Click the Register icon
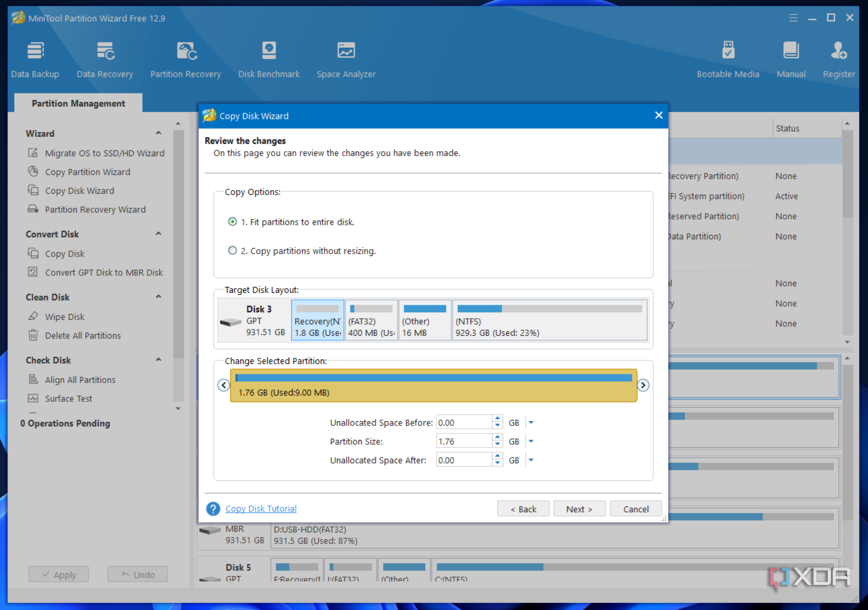This screenshot has width=868, height=610. coord(838,51)
